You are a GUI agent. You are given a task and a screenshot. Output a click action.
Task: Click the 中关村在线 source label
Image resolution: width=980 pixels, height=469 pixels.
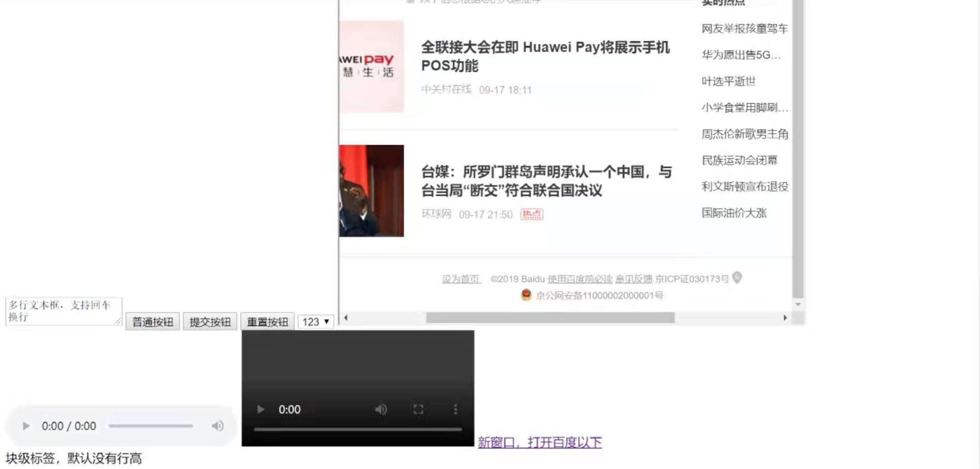pyautogui.click(x=446, y=89)
